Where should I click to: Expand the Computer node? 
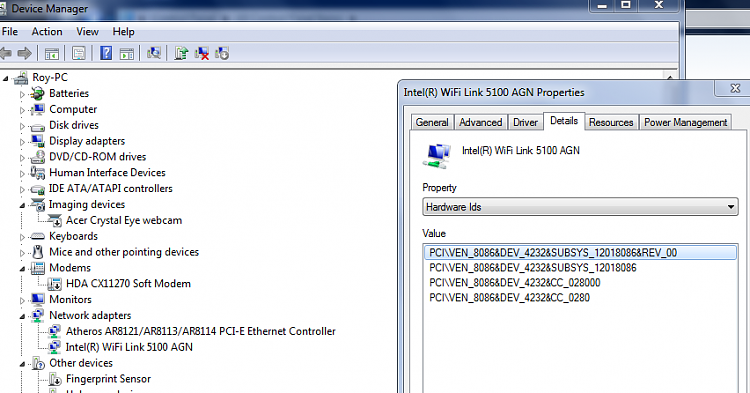click(x=22, y=110)
